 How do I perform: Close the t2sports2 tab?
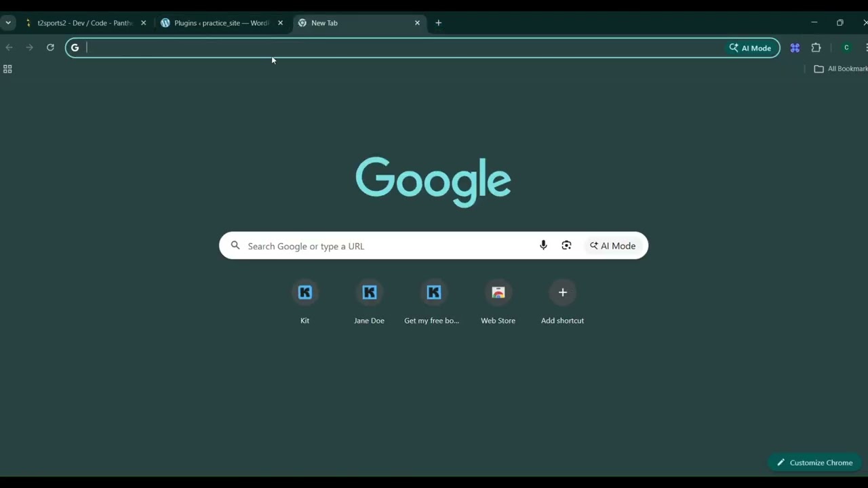143,23
